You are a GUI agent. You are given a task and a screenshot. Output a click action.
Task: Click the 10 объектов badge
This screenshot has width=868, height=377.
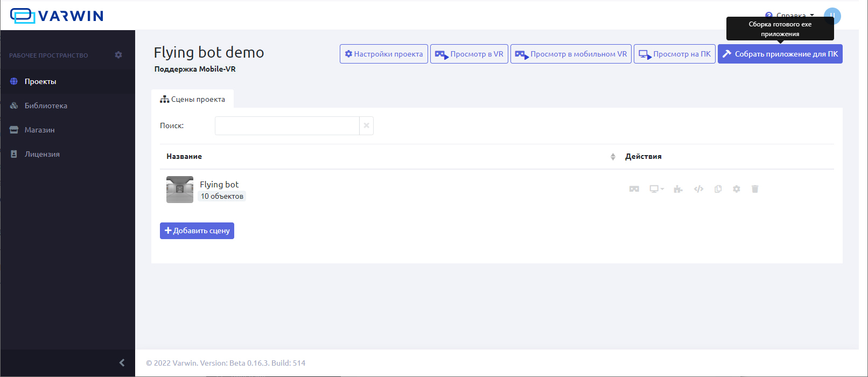click(222, 196)
